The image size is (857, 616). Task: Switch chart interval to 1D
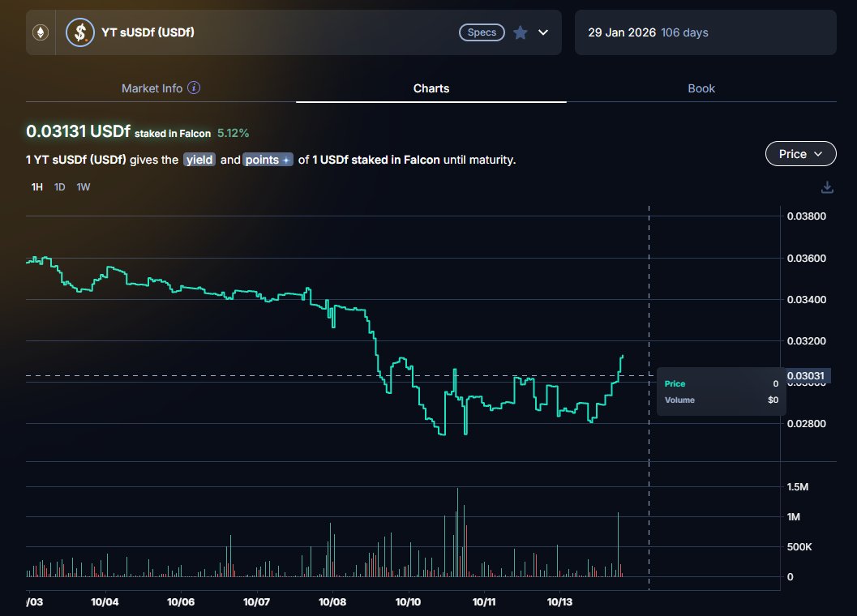pyautogui.click(x=59, y=187)
